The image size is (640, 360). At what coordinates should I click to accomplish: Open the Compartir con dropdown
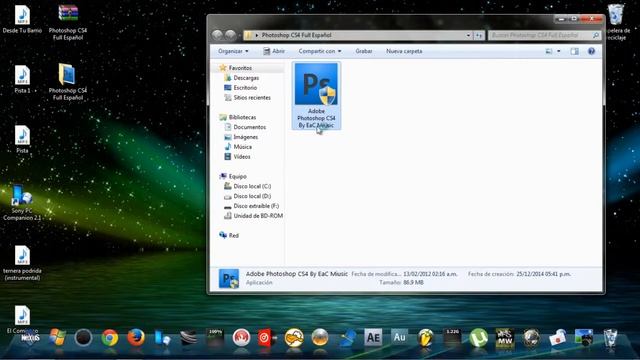point(320,51)
